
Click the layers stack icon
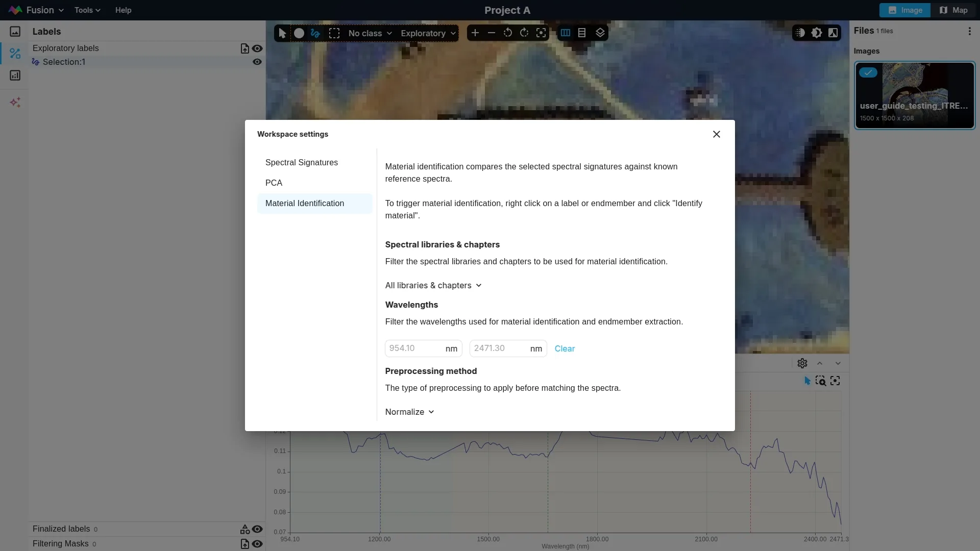pyautogui.click(x=600, y=33)
